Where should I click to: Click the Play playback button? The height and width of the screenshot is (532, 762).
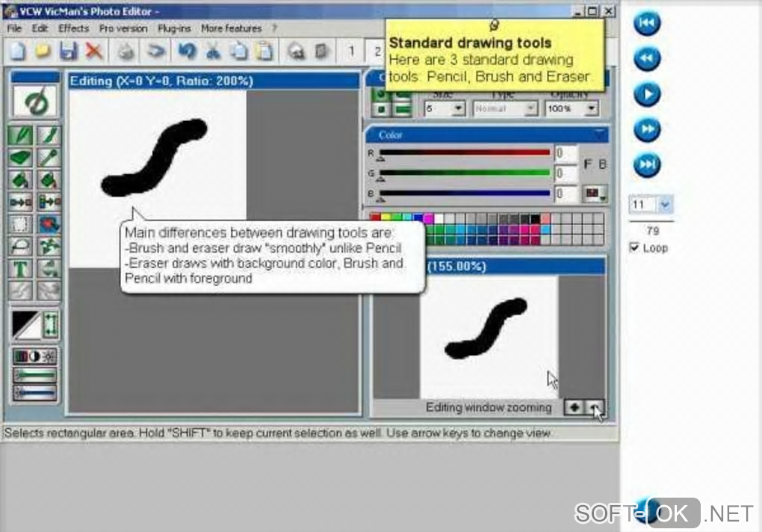tap(647, 94)
